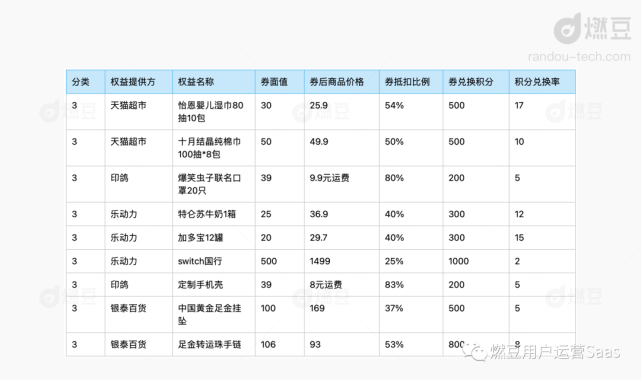Click 40% in the 加多宝12罐 row
The image size is (641, 380).
tap(394, 238)
